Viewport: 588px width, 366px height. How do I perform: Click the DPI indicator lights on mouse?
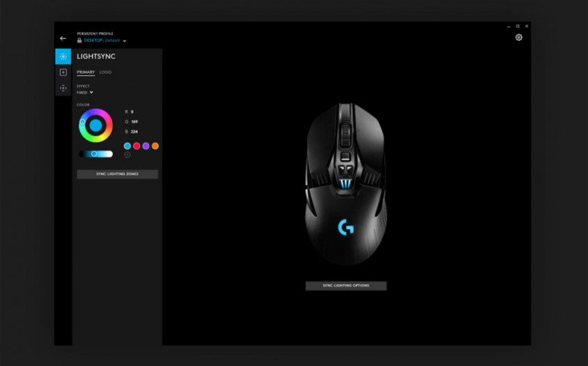point(346,184)
